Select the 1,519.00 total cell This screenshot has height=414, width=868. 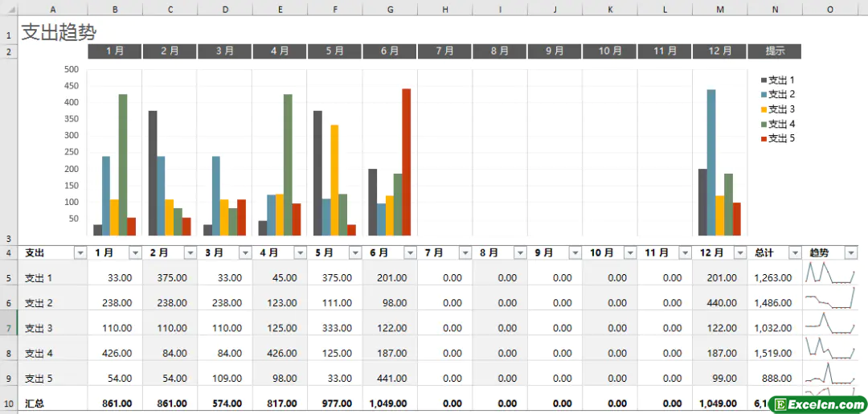pyautogui.click(x=775, y=349)
